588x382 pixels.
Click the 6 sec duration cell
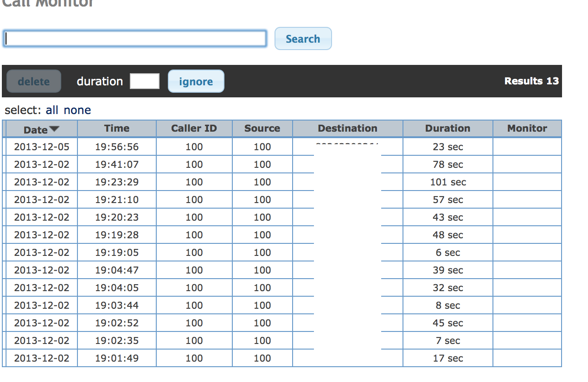(x=447, y=253)
